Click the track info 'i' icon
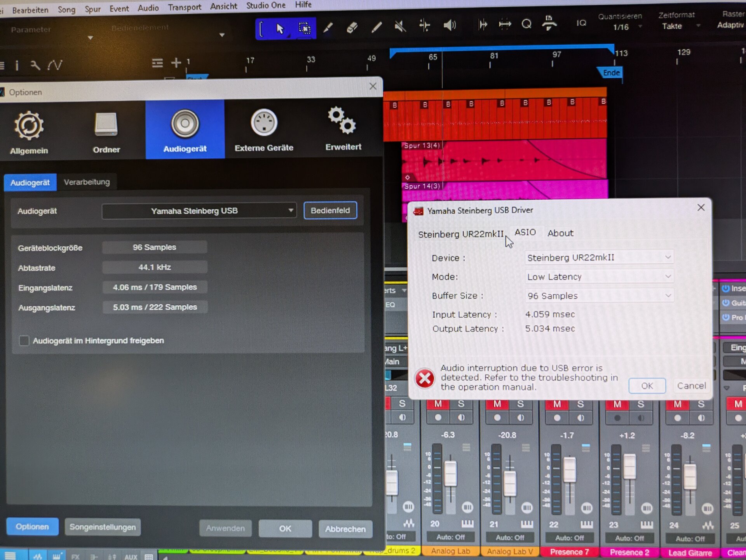 tap(17, 65)
